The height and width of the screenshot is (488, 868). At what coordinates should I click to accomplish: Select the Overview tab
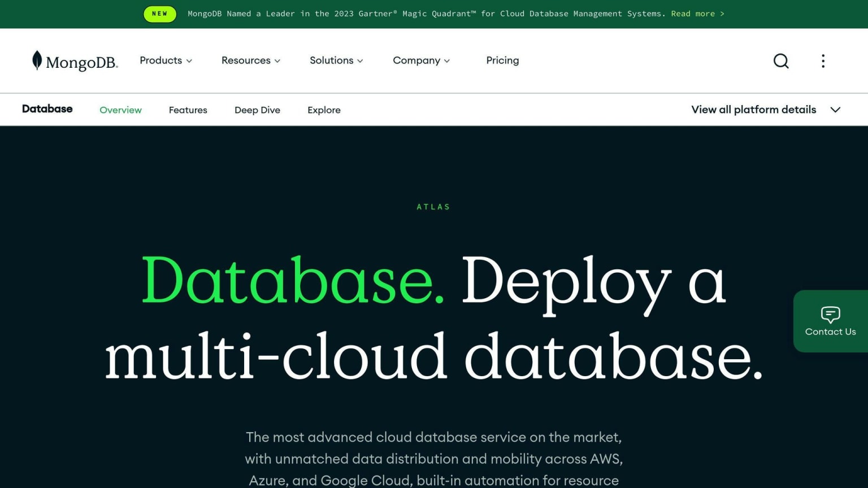click(120, 110)
